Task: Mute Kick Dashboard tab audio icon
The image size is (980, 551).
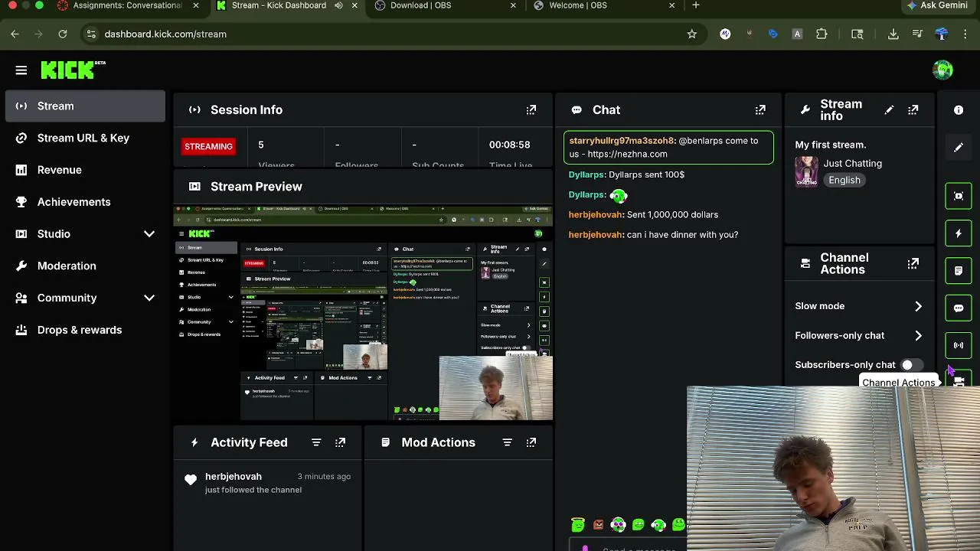Action: pos(338,5)
